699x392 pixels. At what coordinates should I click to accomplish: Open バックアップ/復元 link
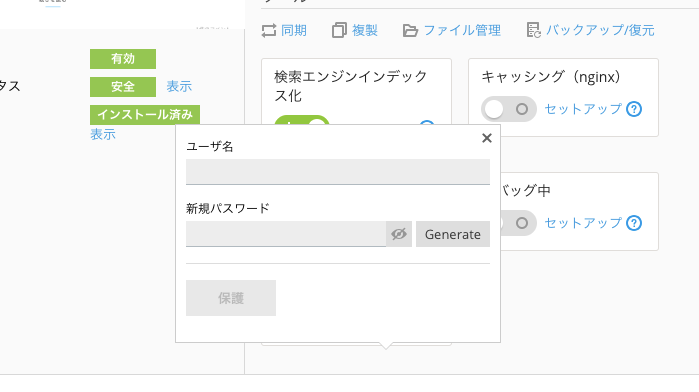(600, 30)
